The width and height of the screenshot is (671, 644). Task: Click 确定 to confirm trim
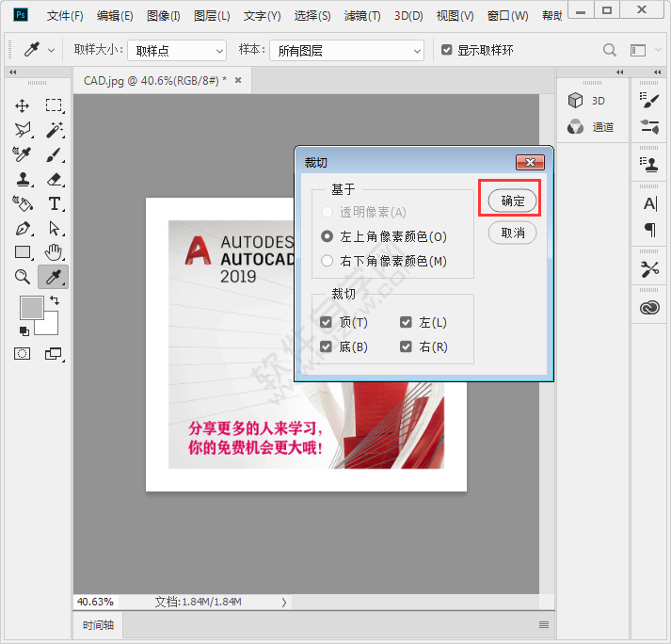coord(512,201)
